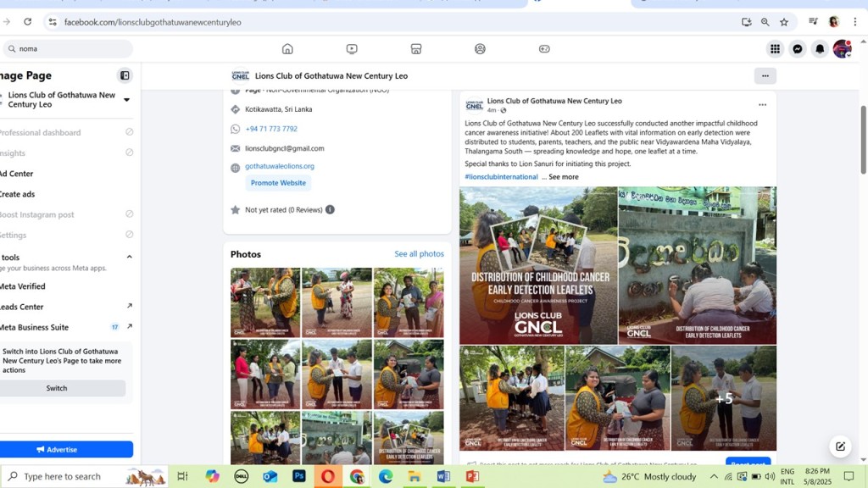Viewport: 868px width, 488px height.
Task: Open the Childhood Cancer leaflets poster image
Action: click(538, 265)
